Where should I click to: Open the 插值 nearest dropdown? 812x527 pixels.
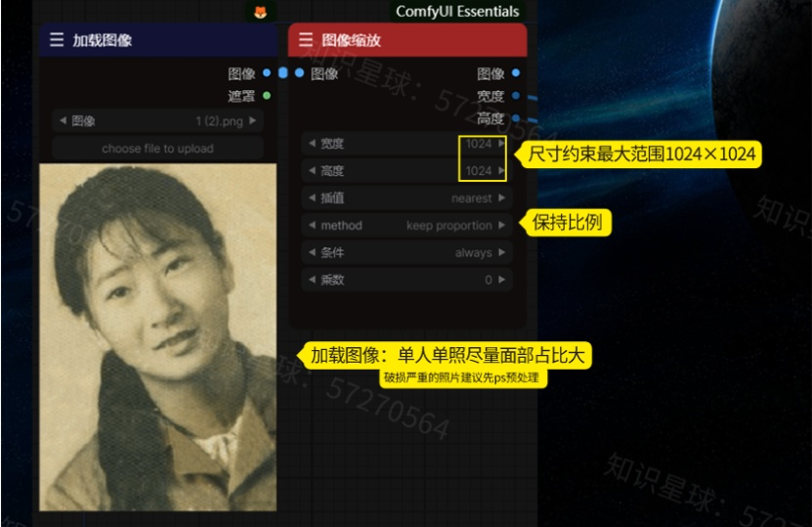(406, 198)
